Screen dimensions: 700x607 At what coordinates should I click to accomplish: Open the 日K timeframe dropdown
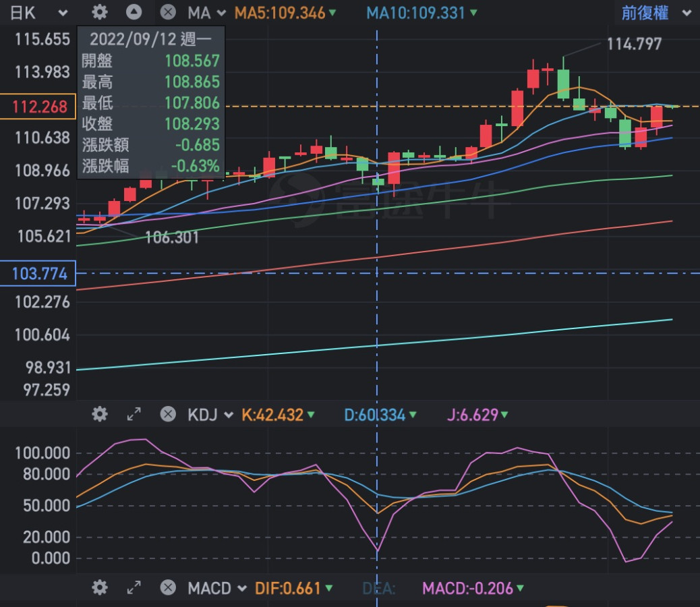(42, 13)
